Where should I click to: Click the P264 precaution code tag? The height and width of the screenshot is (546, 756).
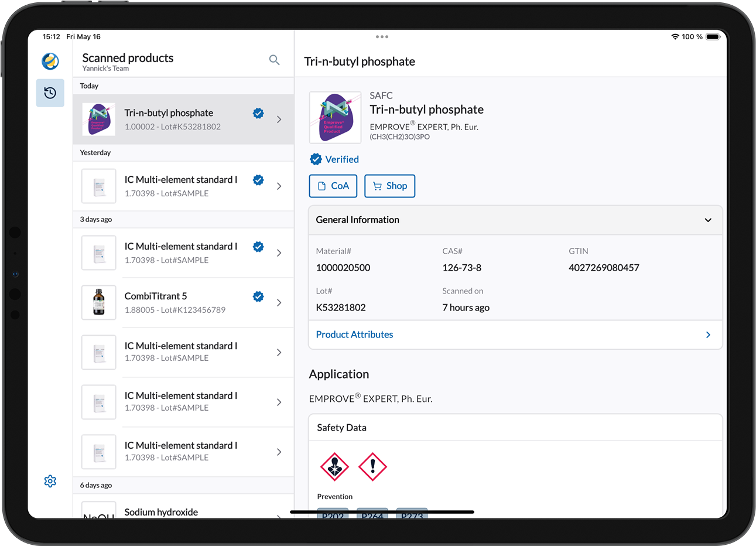tap(372, 514)
